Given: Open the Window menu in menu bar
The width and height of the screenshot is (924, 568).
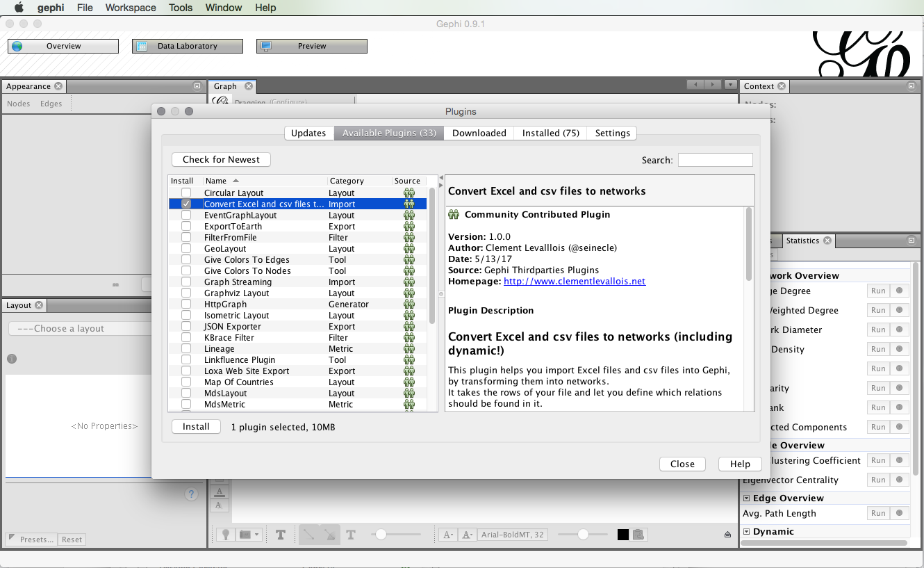Looking at the screenshot, I should coord(224,8).
